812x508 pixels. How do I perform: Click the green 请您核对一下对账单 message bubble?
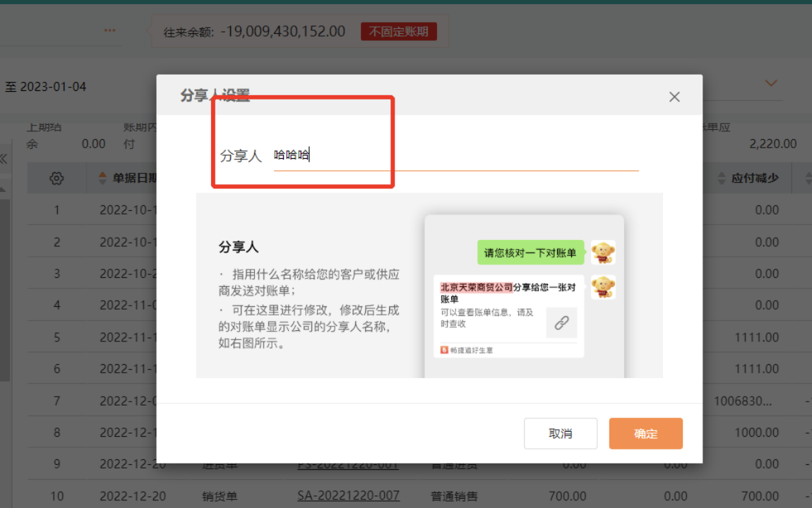(x=530, y=253)
